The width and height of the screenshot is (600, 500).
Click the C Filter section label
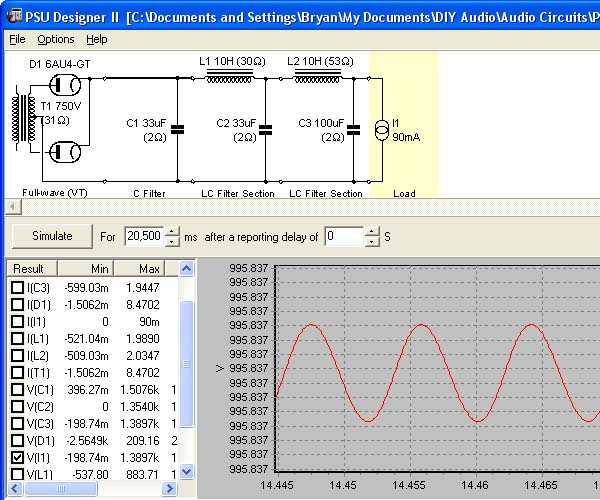[149, 194]
